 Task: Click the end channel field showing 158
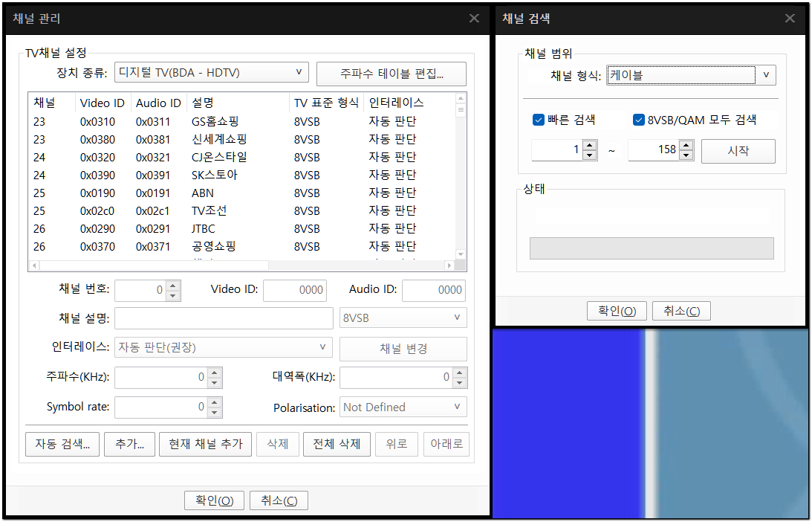pyautogui.click(x=653, y=150)
